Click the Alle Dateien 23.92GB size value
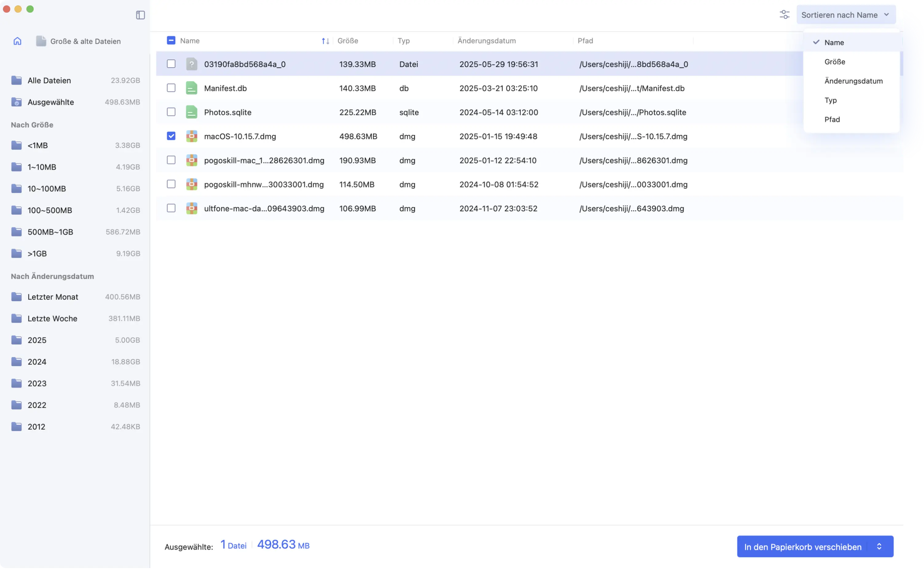924x581 pixels. pos(125,80)
